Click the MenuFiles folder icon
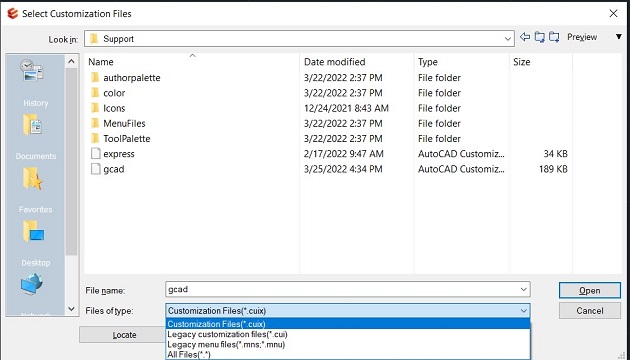 [x=95, y=123]
